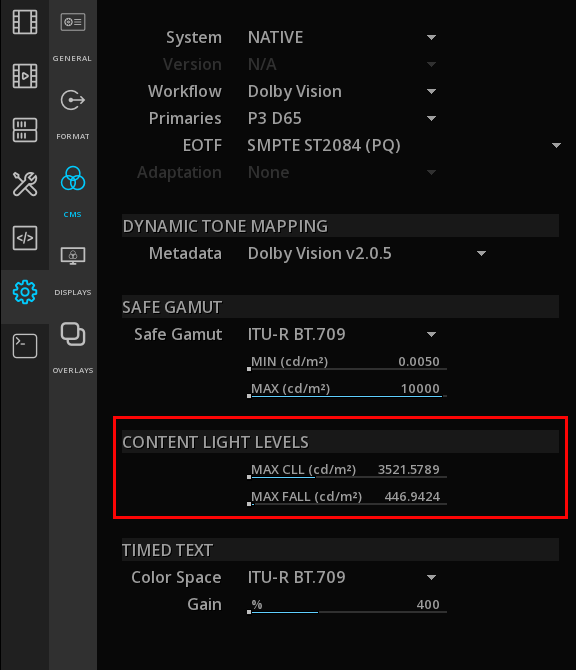Expand the EOTF SMPTE ST2084 dropdown
576x670 pixels.
[x=404, y=145]
